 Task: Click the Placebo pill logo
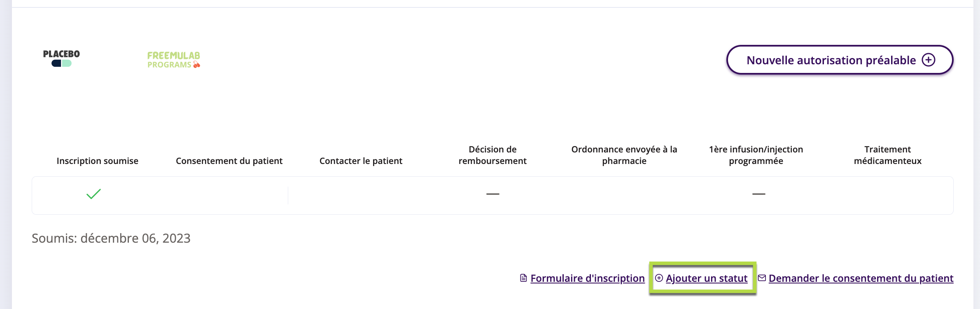pos(61,58)
